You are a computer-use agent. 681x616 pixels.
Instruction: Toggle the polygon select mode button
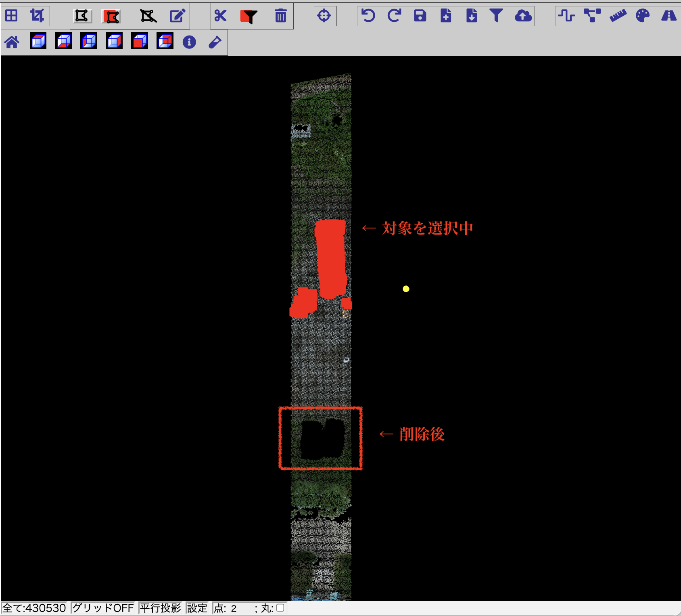tap(82, 16)
